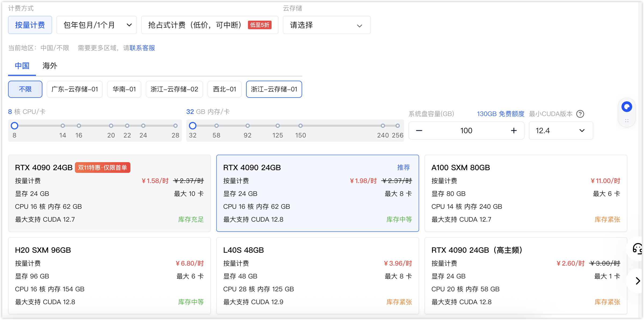
Task: Click the minus icon to decrease disk capacity
Action: 419,131
